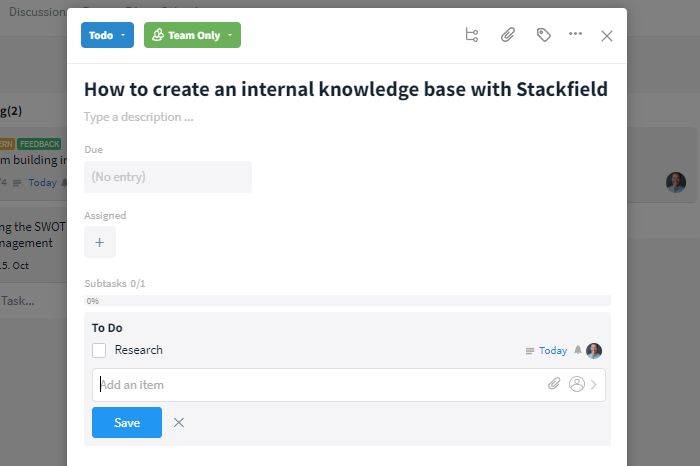
Task: Click the subtasks 0% progress bar
Action: pos(347,301)
